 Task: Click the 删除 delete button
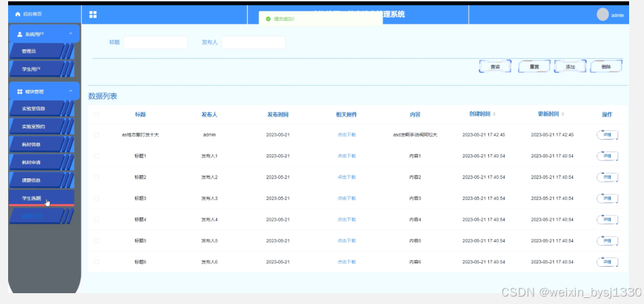point(606,66)
